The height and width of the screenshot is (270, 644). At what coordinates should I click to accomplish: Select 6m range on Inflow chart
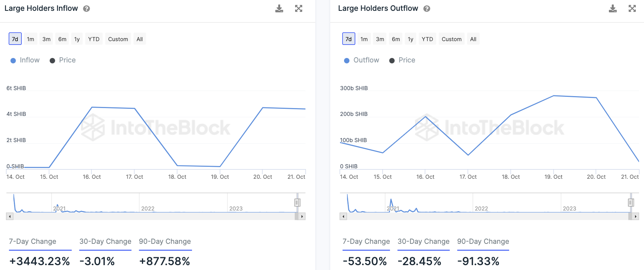pos(62,39)
